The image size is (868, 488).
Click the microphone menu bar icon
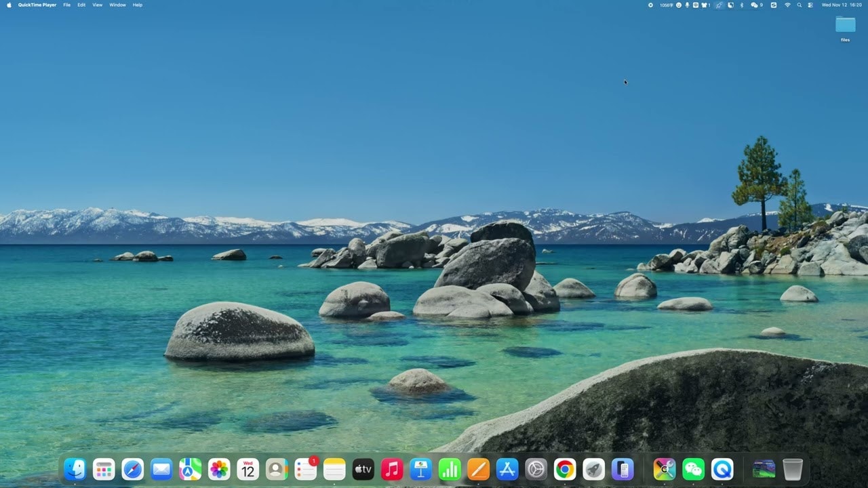[687, 5]
